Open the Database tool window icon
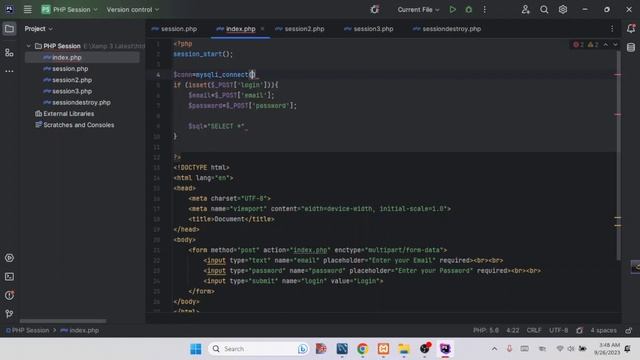Image resolution: width=640 pixels, height=360 pixels. 631,47
